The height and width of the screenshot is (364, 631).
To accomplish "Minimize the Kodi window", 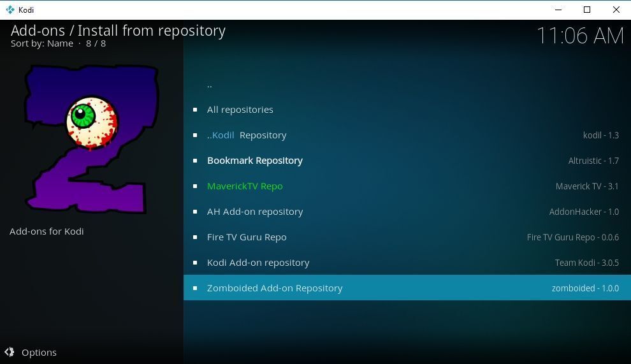I will [x=558, y=10].
